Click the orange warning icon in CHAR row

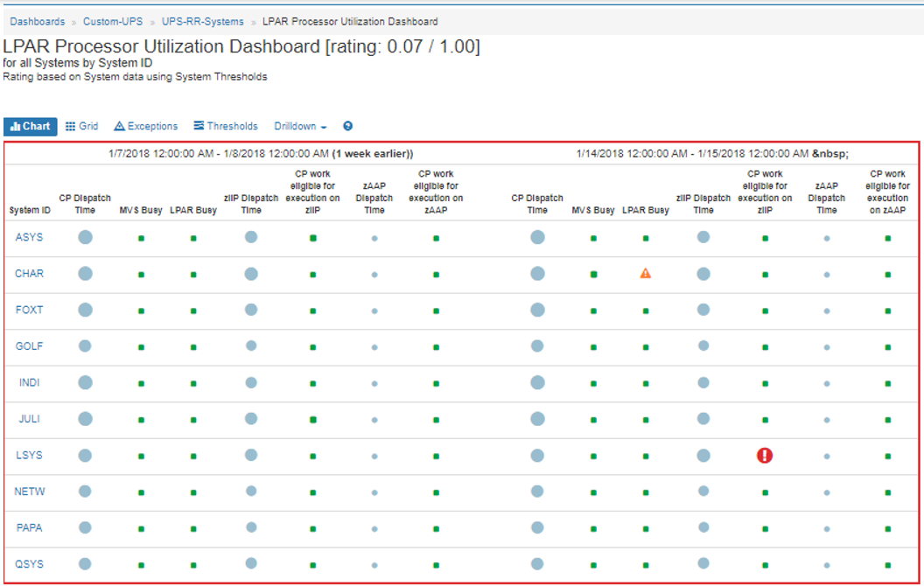pyautogui.click(x=645, y=273)
